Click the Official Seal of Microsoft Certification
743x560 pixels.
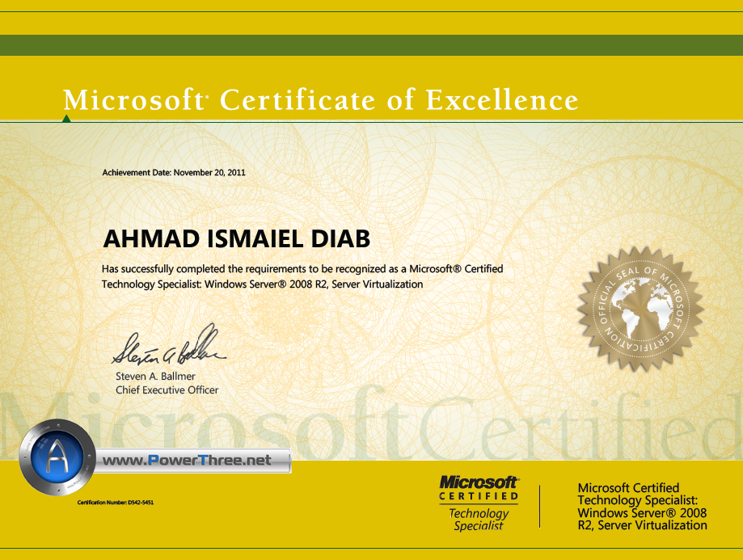(x=640, y=309)
